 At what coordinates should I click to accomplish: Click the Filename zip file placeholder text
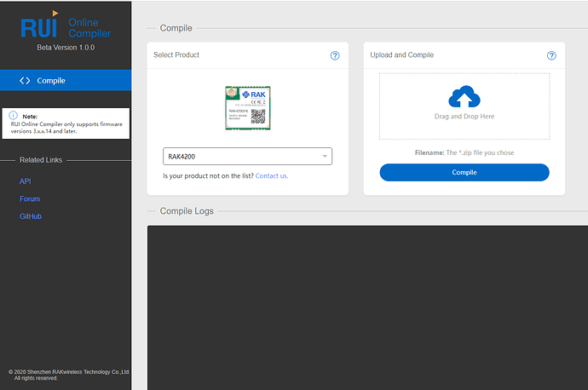[x=464, y=152]
